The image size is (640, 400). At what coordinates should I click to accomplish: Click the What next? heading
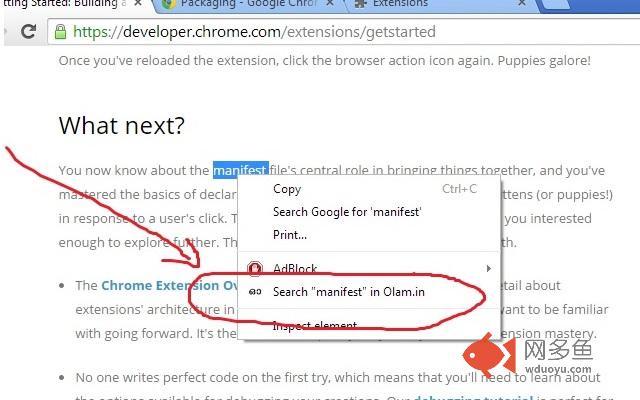coord(122,125)
